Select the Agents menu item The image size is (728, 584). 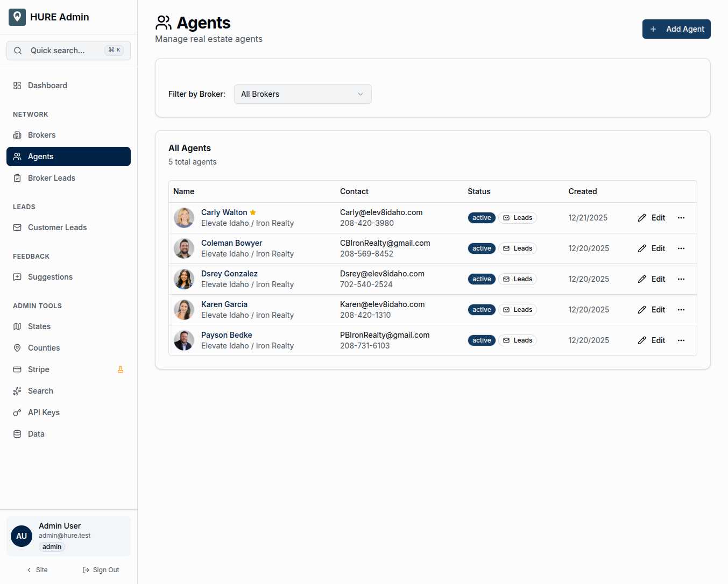click(40, 156)
